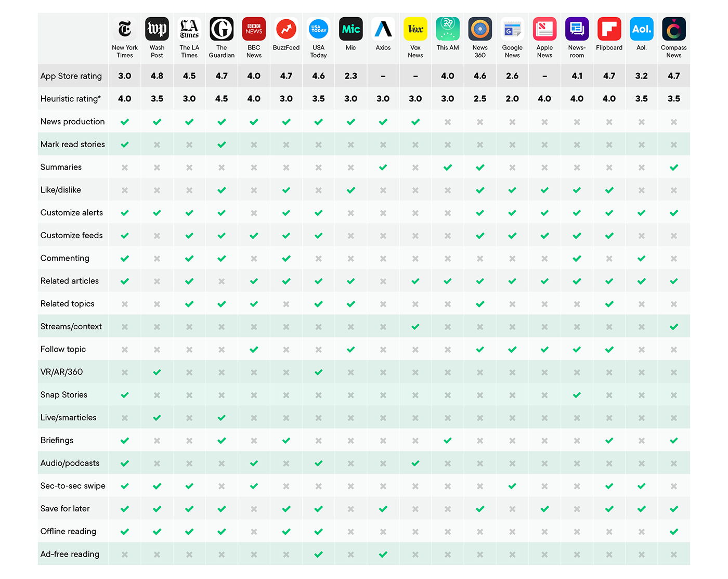This screenshot has width=728, height=579.
Task: Click Offline reading check mark under Compass News
Action: (674, 532)
